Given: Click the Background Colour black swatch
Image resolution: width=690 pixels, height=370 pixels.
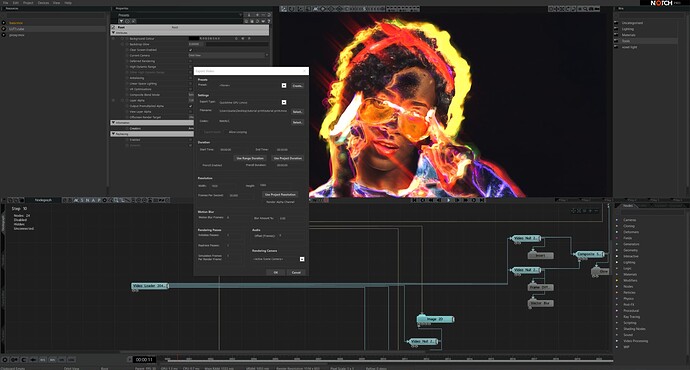Looking at the screenshot, I should click(194, 39).
